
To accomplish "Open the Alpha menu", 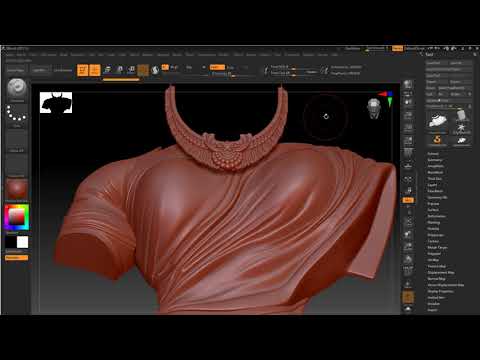I will coord(9,54).
